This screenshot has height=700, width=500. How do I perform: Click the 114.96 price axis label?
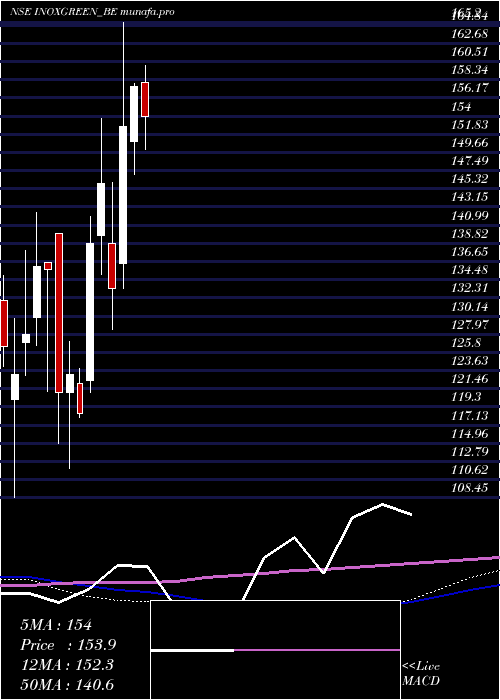[x=469, y=433]
